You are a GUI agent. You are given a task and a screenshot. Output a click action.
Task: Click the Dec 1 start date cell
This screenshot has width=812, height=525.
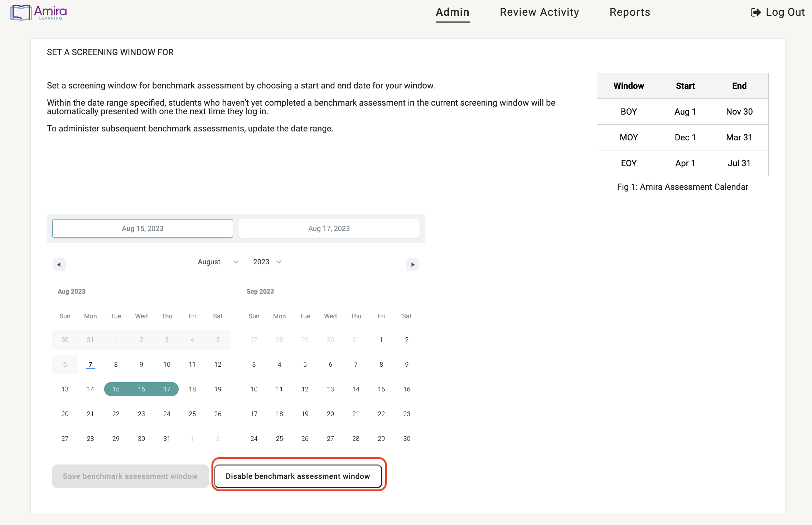point(685,138)
